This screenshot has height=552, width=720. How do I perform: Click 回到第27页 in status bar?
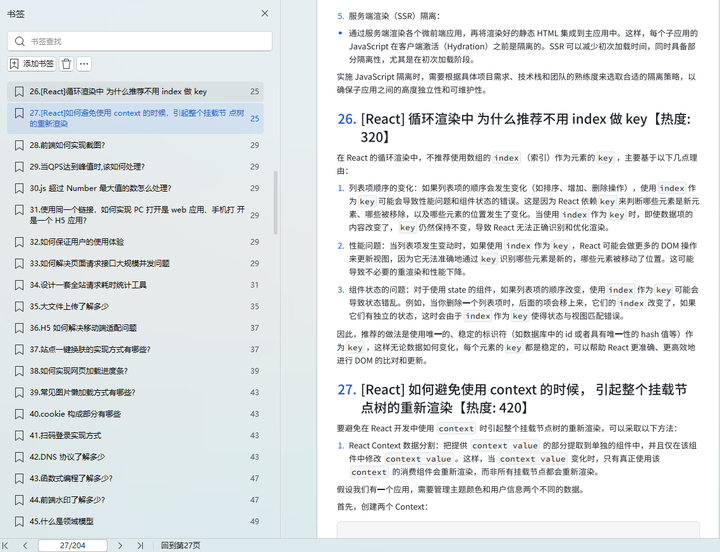[180, 546]
